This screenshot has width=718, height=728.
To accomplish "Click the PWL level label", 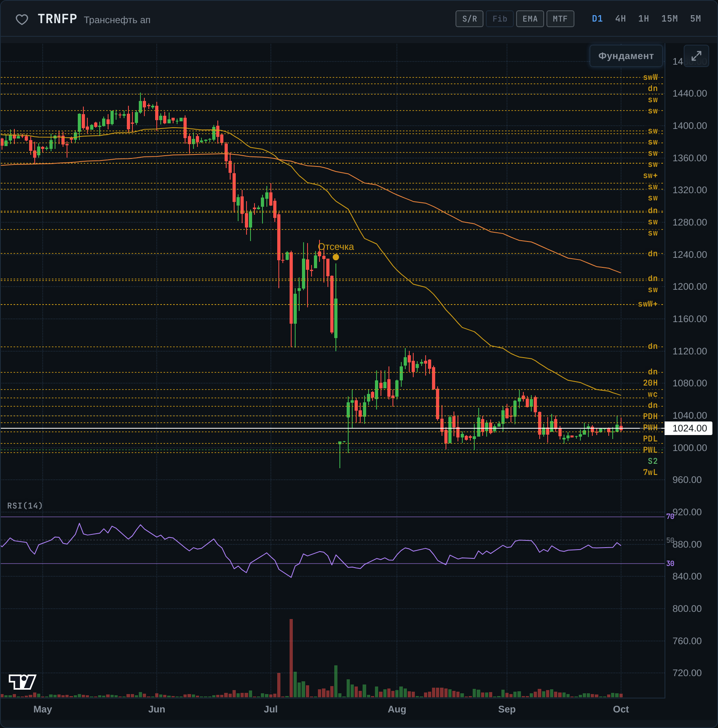I will click(650, 450).
